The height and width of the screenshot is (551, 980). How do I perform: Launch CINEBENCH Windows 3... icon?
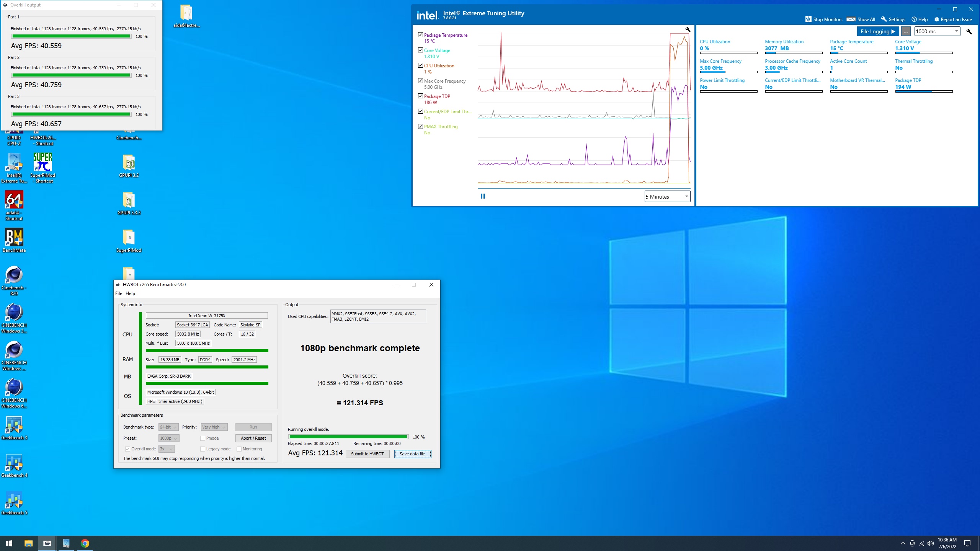[14, 318]
